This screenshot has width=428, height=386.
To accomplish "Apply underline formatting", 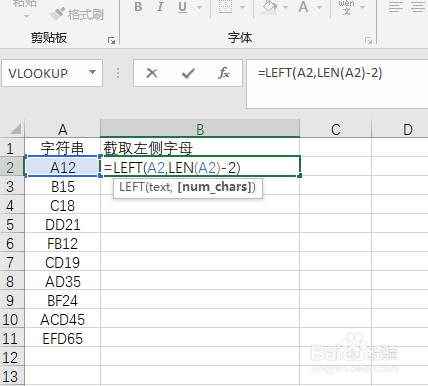I will click(x=182, y=7).
